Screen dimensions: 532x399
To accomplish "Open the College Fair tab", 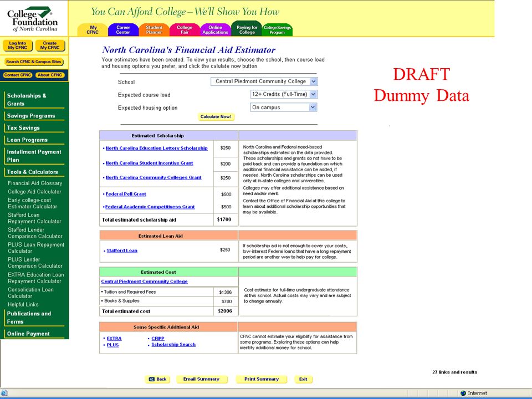I will [x=185, y=30].
